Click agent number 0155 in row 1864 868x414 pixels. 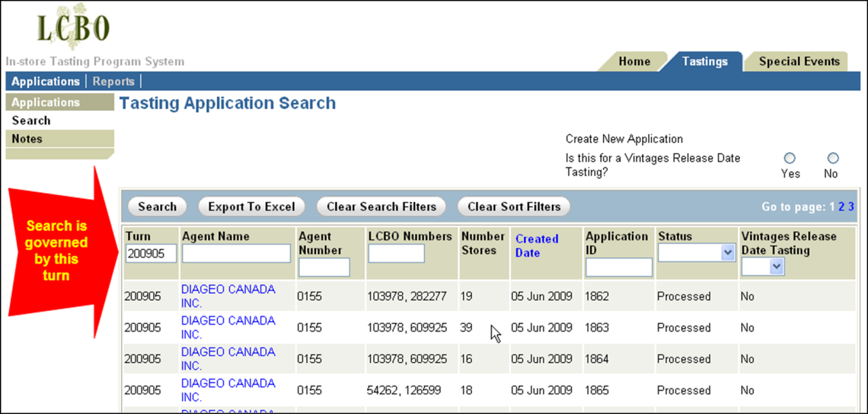(309, 359)
